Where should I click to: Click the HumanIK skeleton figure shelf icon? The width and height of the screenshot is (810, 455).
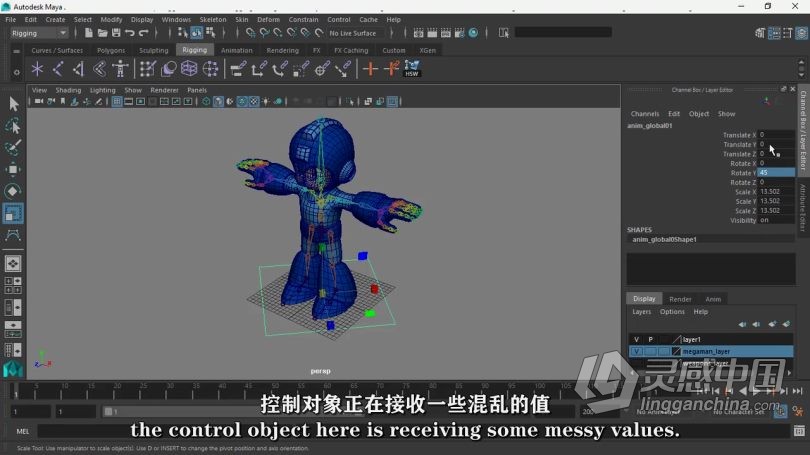tap(120, 69)
